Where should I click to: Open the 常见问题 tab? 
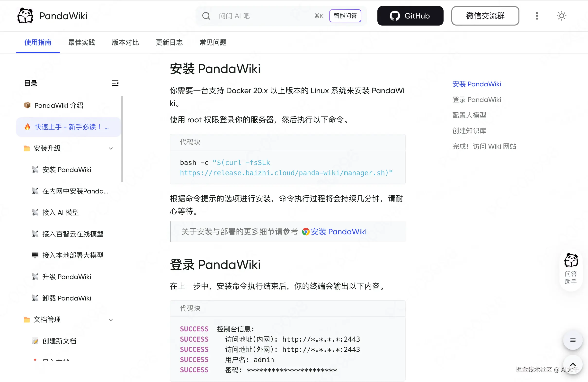[213, 42]
